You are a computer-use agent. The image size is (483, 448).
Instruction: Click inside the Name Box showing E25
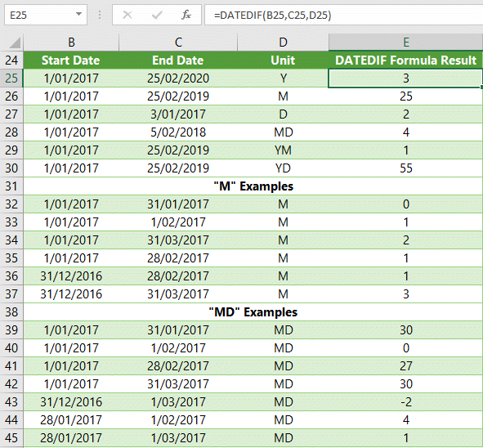(x=40, y=15)
